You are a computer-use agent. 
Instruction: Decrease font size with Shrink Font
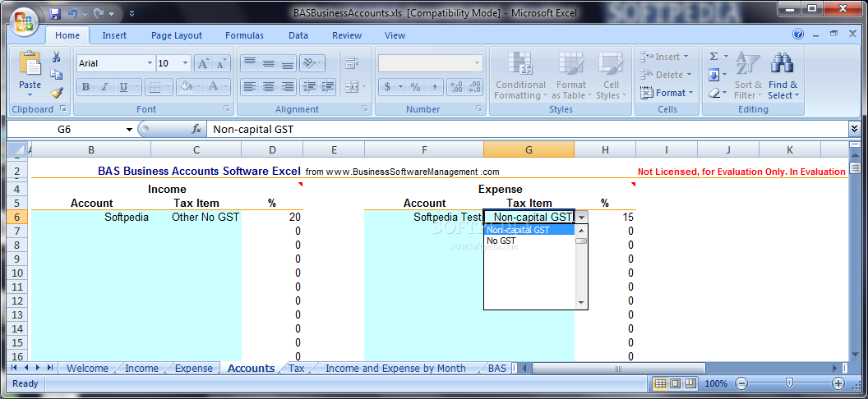click(221, 63)
